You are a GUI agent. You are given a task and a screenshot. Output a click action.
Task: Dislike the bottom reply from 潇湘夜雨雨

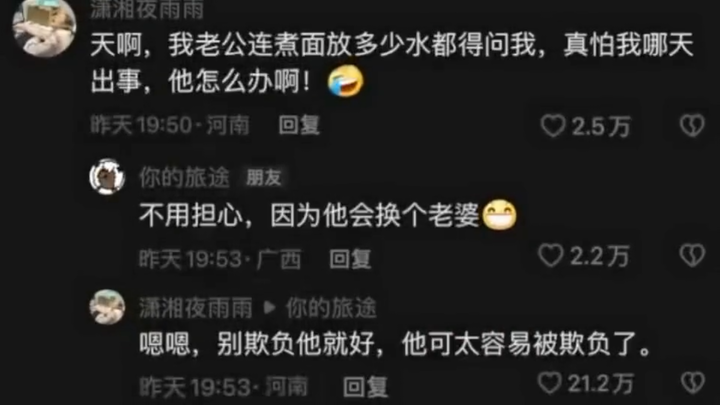coord(692,382)
